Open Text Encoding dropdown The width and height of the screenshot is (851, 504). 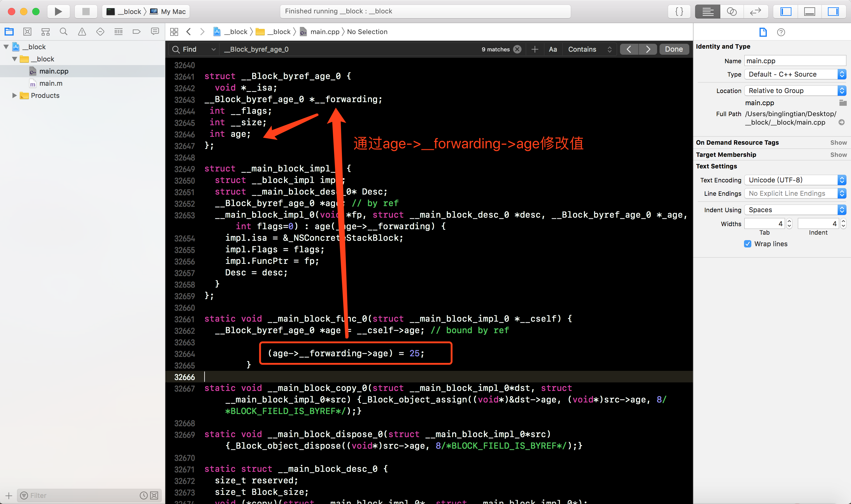[x=795, y=180]
